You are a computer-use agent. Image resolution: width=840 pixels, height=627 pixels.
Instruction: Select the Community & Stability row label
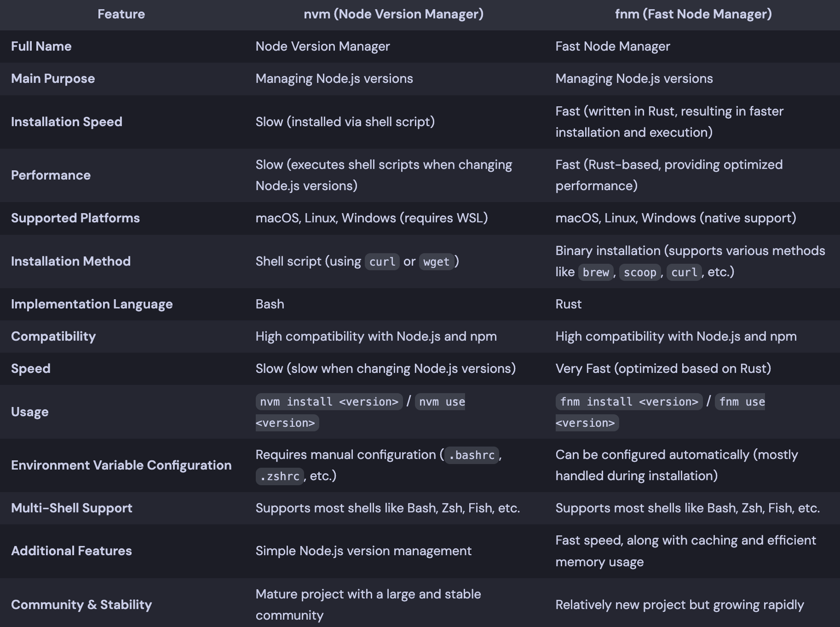pyautogui.click(x=81, y=604)
